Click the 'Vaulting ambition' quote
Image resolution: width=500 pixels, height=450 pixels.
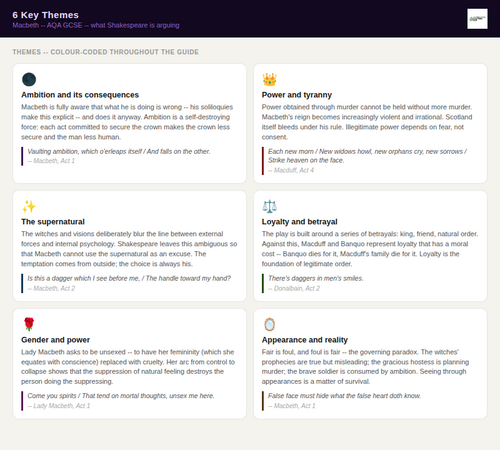point(119,151)
